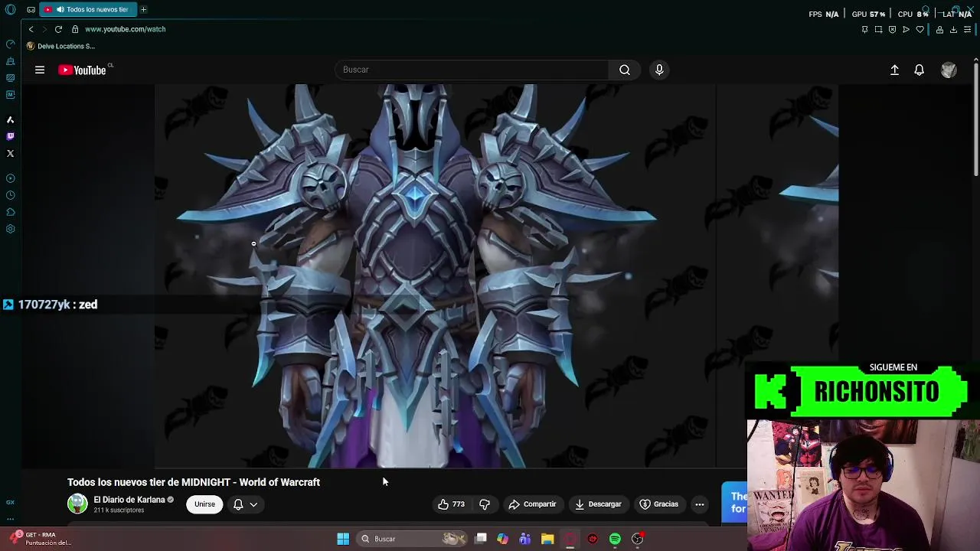The height and width of the screenshot is (551, 980).
Task: Click the Compartir share button
Action: tap(532, 504)
